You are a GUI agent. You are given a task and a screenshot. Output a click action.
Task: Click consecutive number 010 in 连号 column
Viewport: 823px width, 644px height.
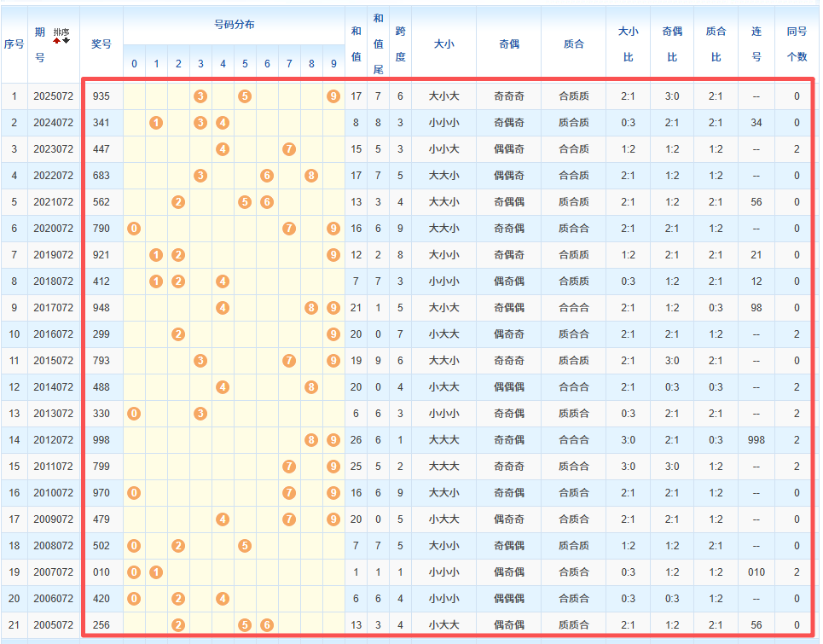(x=756, y=572)
